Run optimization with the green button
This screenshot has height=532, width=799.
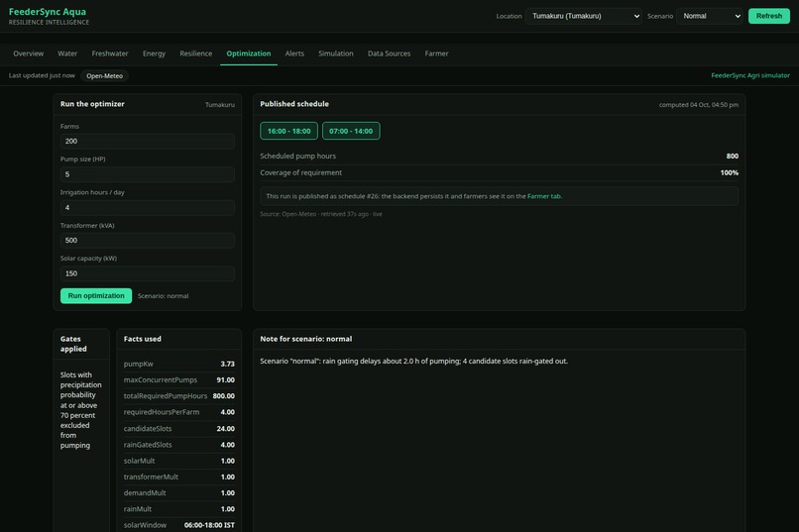[96, 296]
